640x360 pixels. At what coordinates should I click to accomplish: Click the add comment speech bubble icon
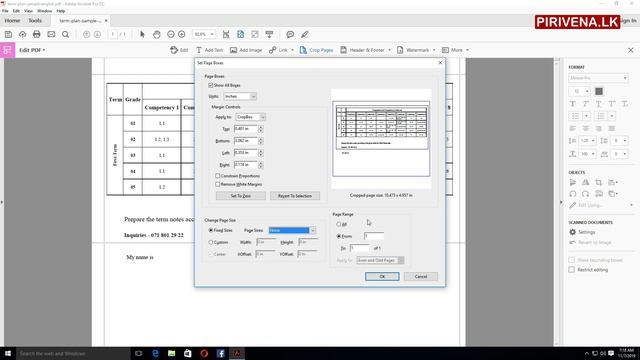point(290,34)
